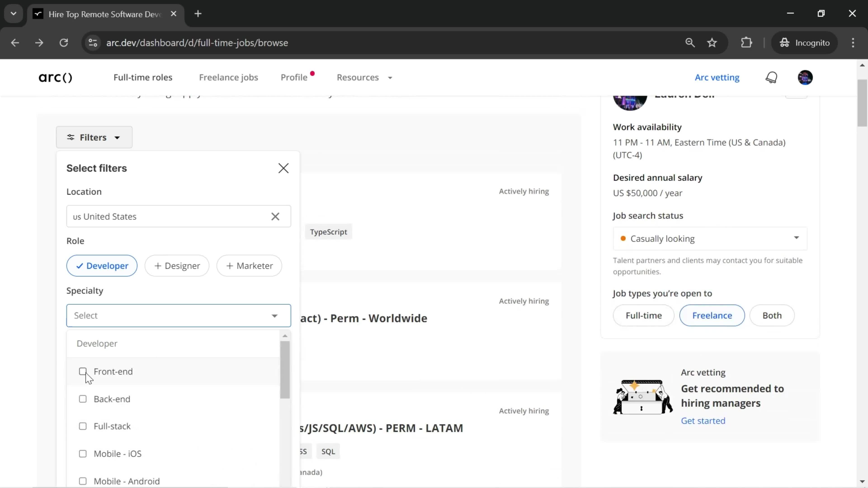Go to Freelance jobs
868x488 pixels.
229,77
